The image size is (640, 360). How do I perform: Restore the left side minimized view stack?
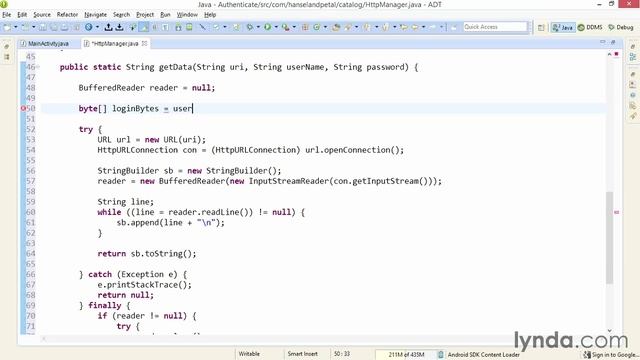7,47
